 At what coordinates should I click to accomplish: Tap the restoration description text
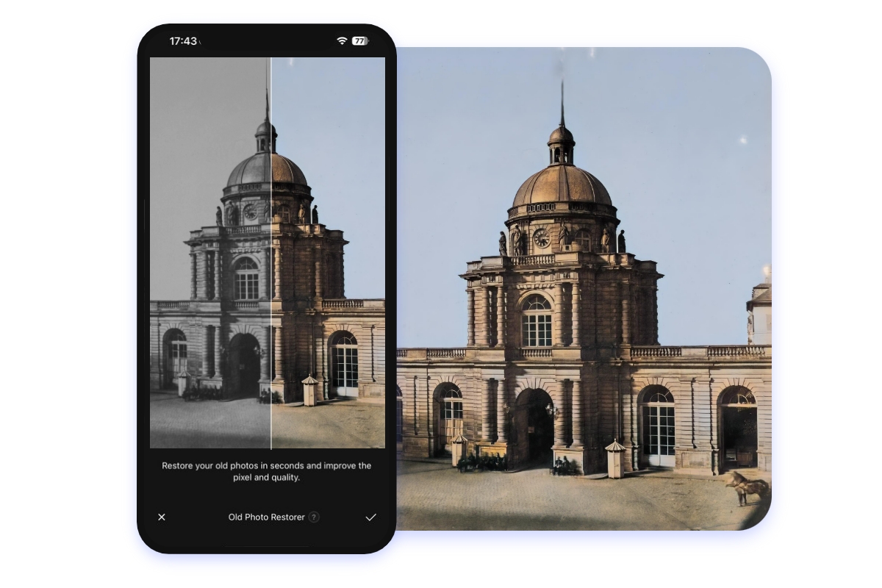(266, 470)
